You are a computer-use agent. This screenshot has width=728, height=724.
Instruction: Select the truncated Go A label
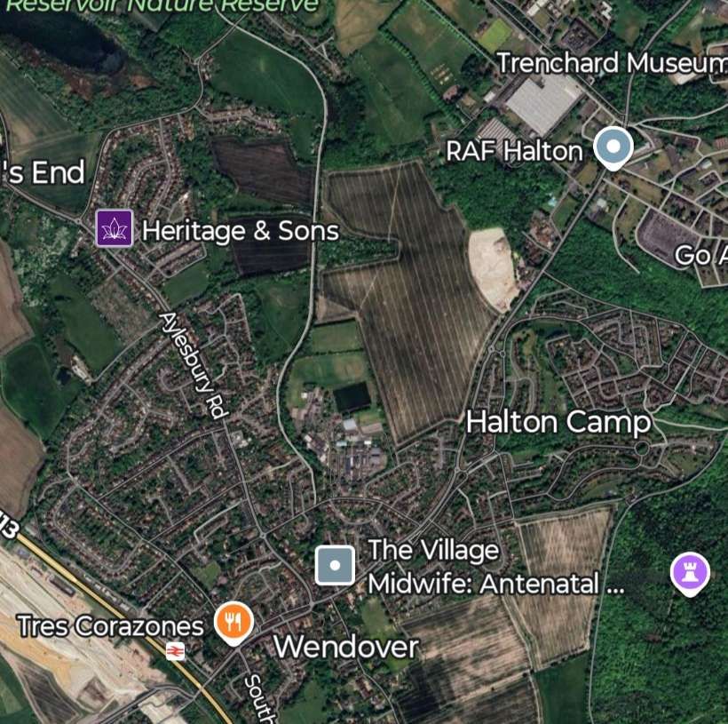point(701,255)
